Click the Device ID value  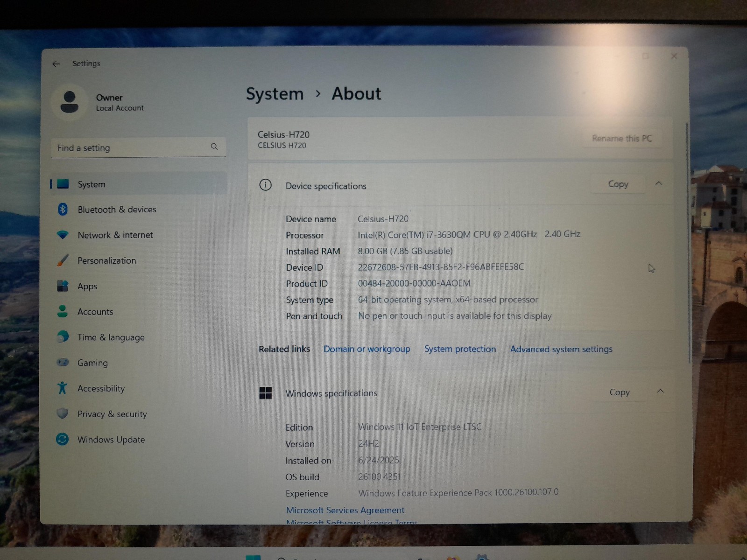(441, 267)
